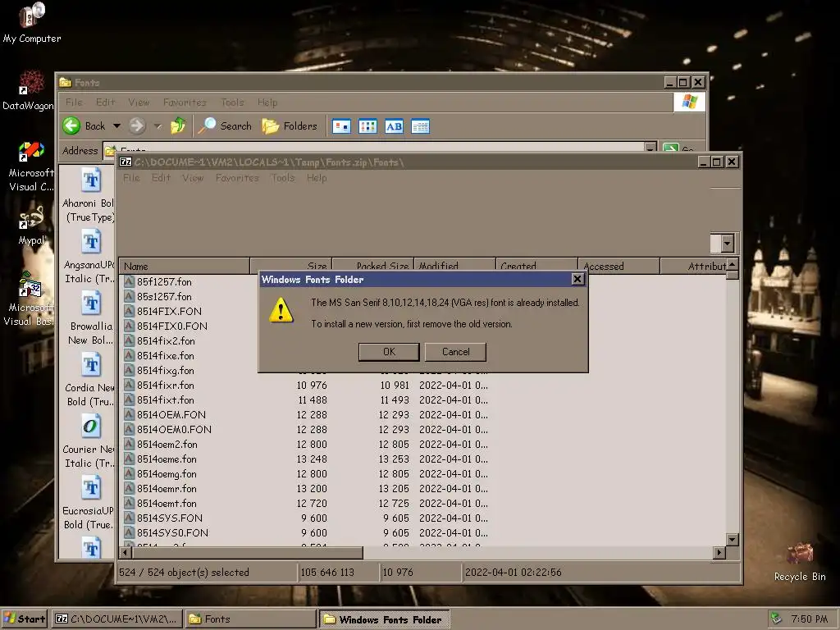Screen dimensions: 840x630
Task: Open Mypal browser desktop shortcut
Action: click(31, 224)
